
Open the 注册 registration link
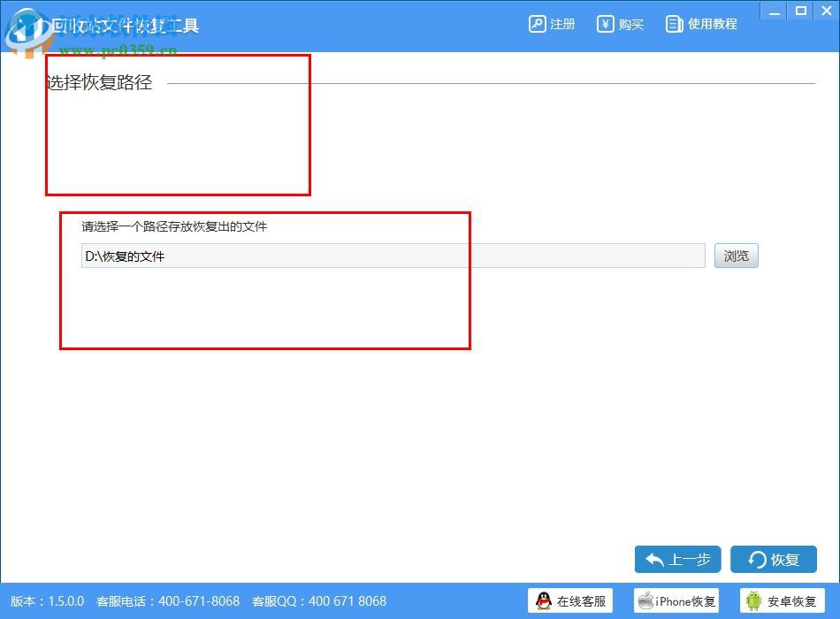pyautogui.click(x=551, y=24)
